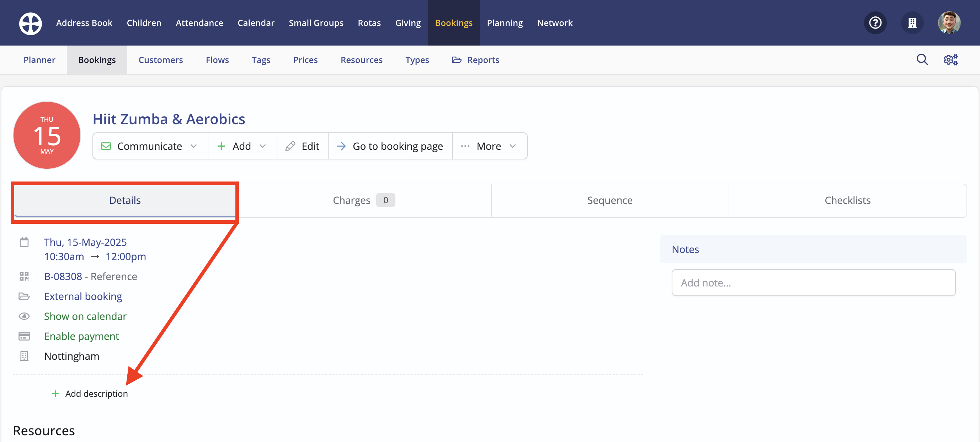Click the 10:30am to 12:00pm time text
Screen dimensions: 980x442
[x=95, y=257]
